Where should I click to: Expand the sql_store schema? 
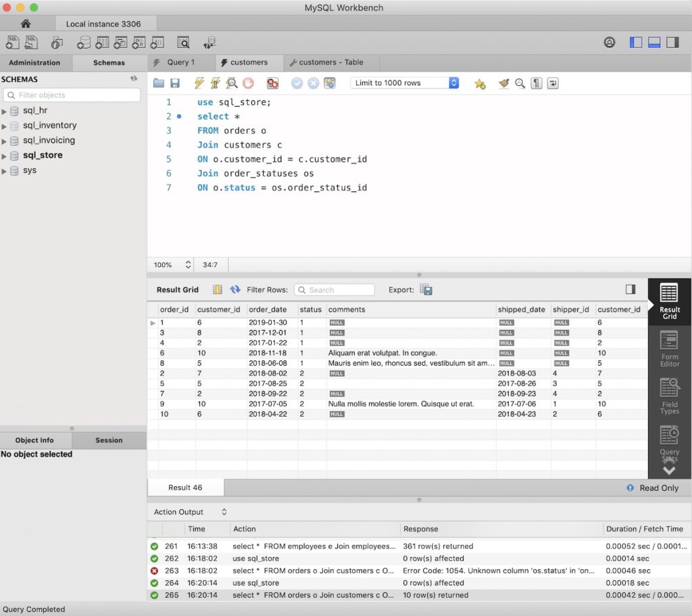coord(4,156)
